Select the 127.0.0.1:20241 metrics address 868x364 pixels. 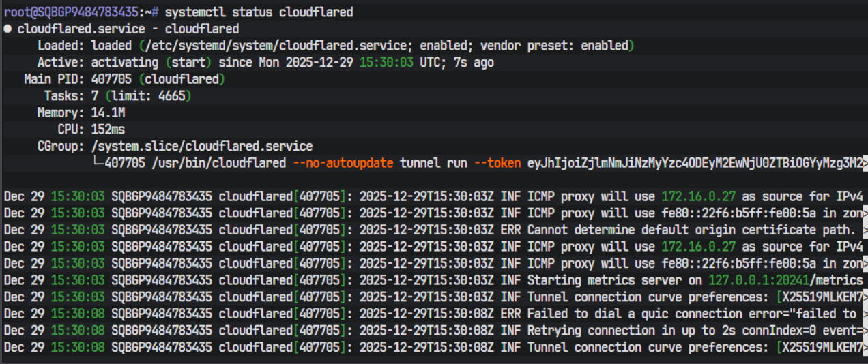point(759,280)
